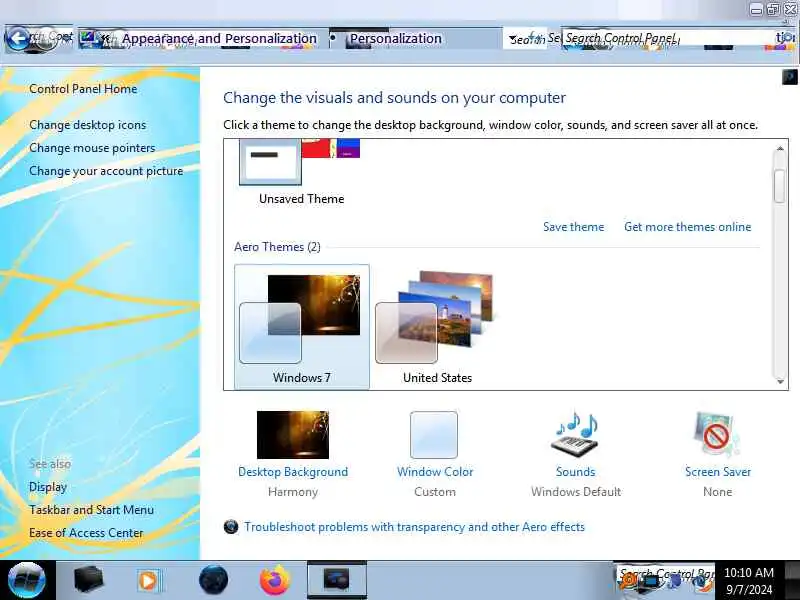The height and width of the screenshot is (600, 800).
Task: Click the Show desktop button
Action: coord(792,580)
